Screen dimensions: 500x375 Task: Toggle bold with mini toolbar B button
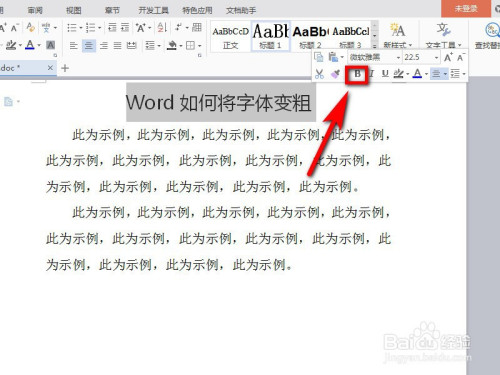coord(357,74)
